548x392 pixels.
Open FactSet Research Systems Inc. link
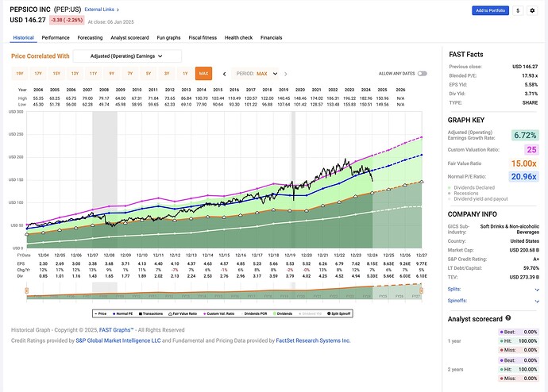313,340
